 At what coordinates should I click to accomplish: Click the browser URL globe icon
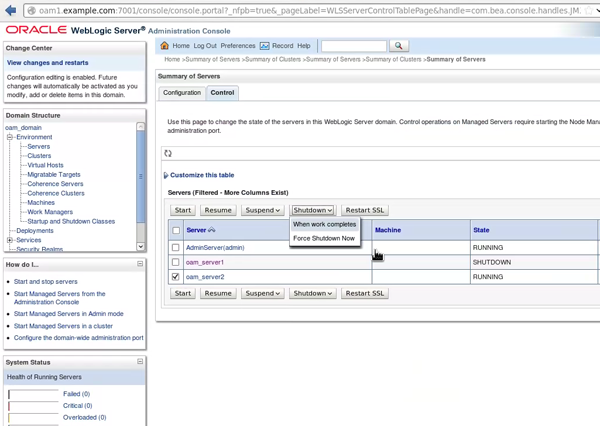pos(32,11)
